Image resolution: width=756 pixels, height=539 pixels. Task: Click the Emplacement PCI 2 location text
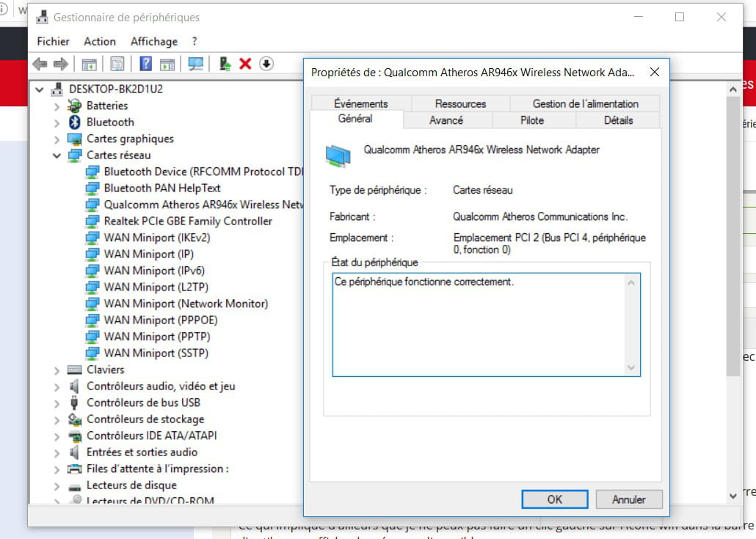(x=549, y=243)
